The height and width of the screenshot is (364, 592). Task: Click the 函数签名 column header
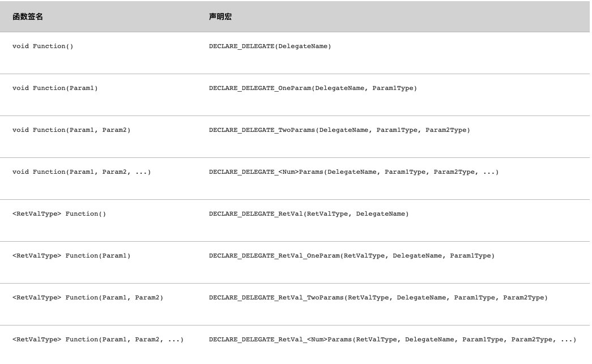(28, 16)
